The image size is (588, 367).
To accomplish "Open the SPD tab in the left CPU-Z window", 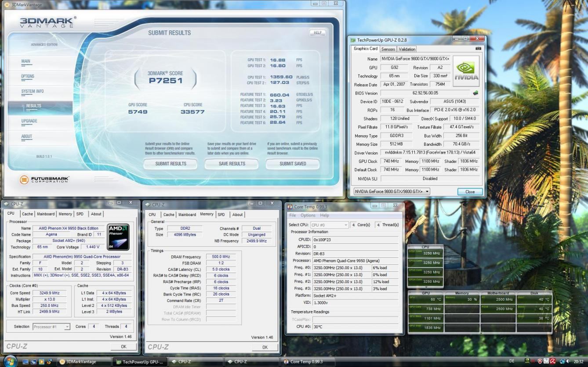I will click(x=80, y=214).
